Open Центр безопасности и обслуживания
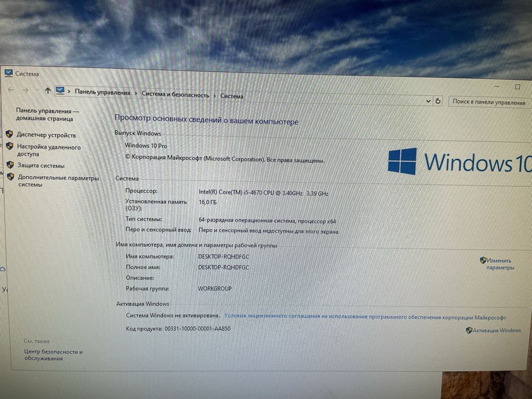 [53, 355]
